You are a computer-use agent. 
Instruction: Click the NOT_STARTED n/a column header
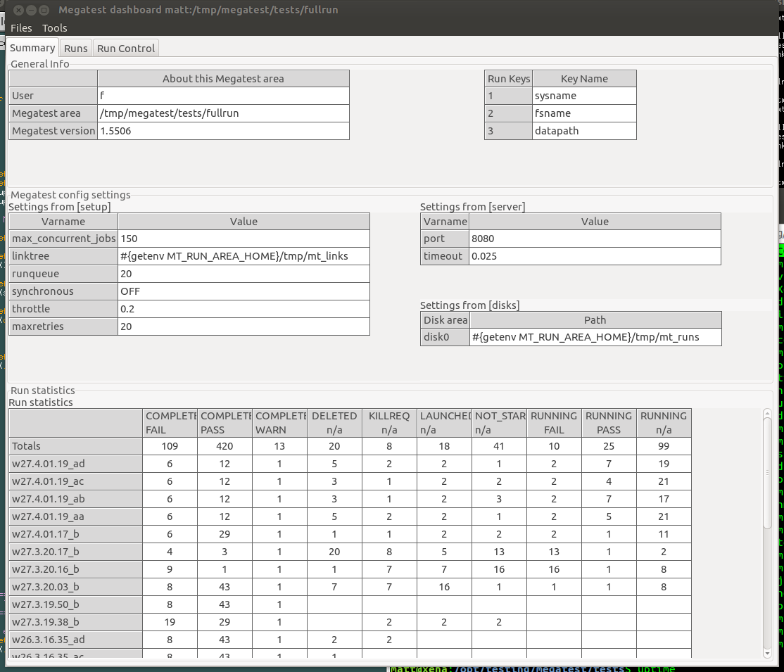click(500, 423)
